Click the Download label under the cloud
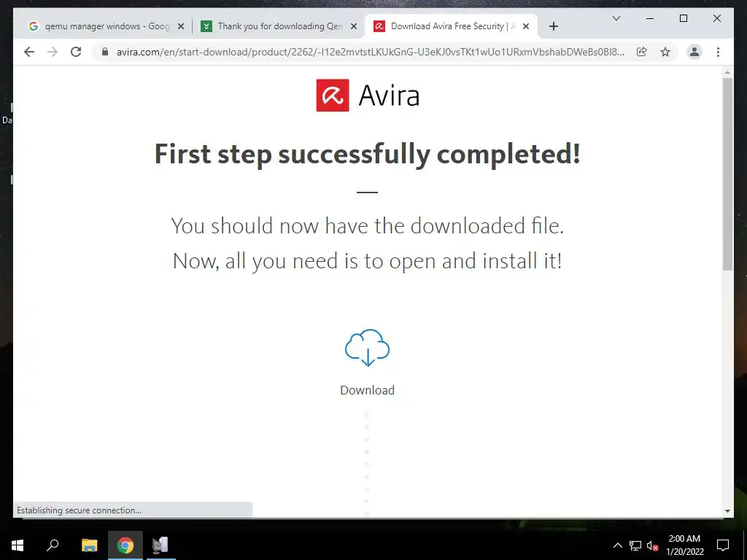Viewport: 747px width, 560px height. (368, 390)
